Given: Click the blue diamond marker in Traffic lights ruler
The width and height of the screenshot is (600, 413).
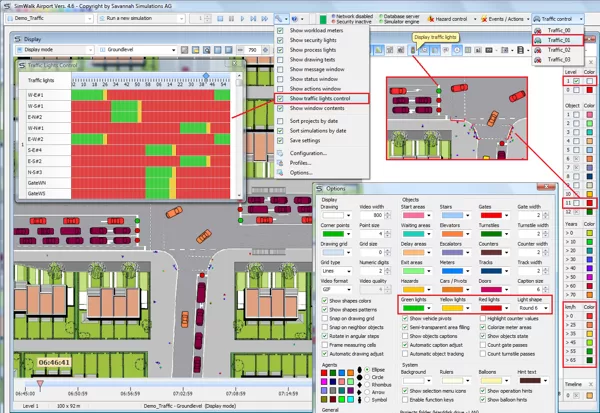Looking at the screenshot, I should tap(206, 76).
